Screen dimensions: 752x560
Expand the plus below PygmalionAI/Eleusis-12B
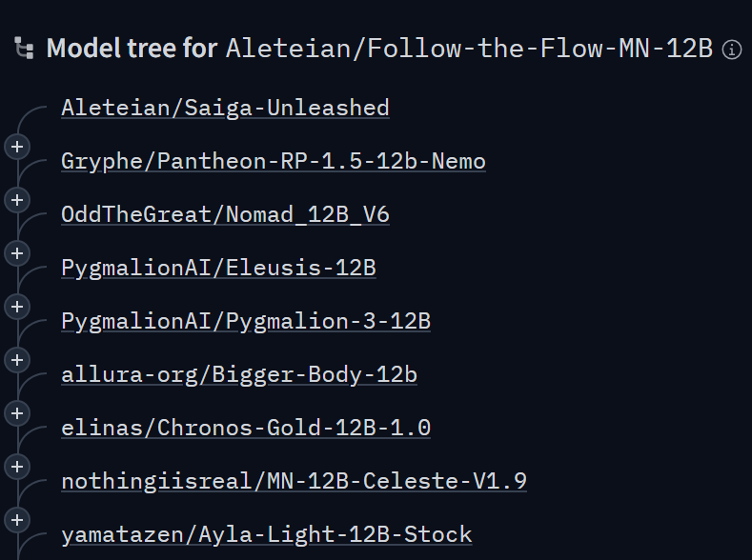point(17,307)
